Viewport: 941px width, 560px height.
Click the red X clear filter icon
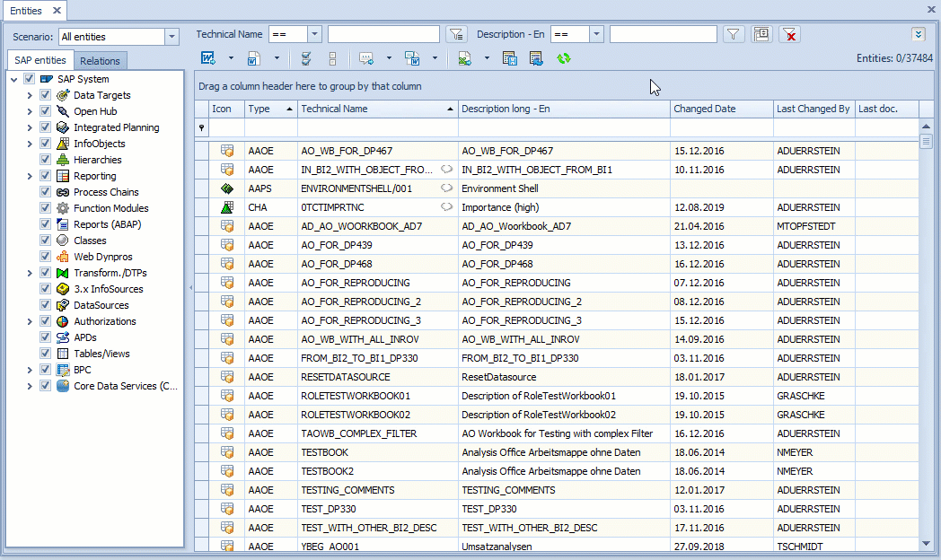pos(789,35)
